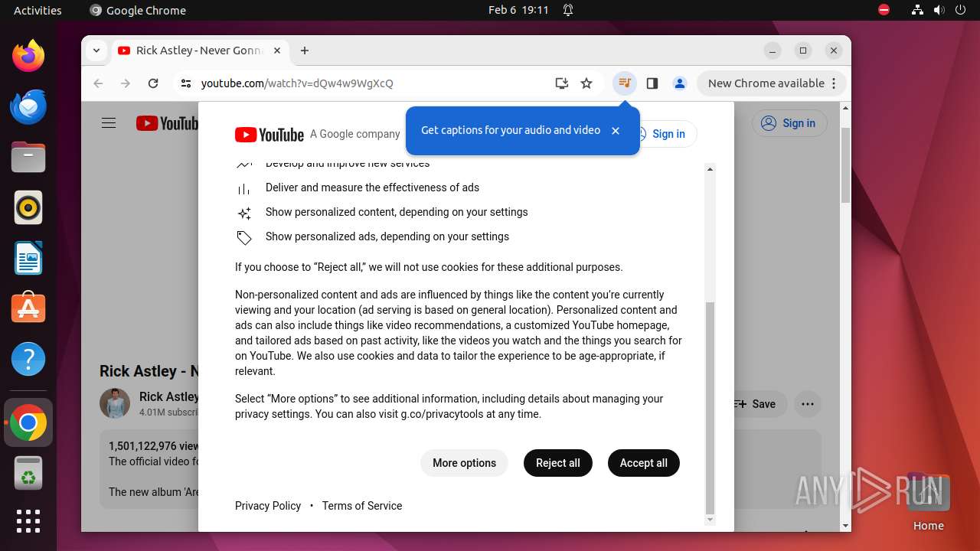Click Sign in in consent dialog
This screenshot has width=980, height=551.
[668, 134]
